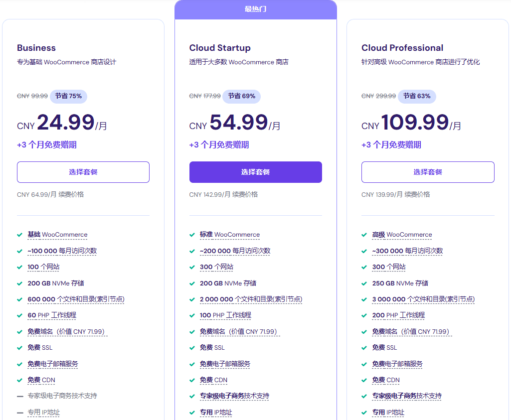This screenshot has width=511, height=420.
Task: Click the 最热门 banner above Cloud Startup
Action: [255, 9]
